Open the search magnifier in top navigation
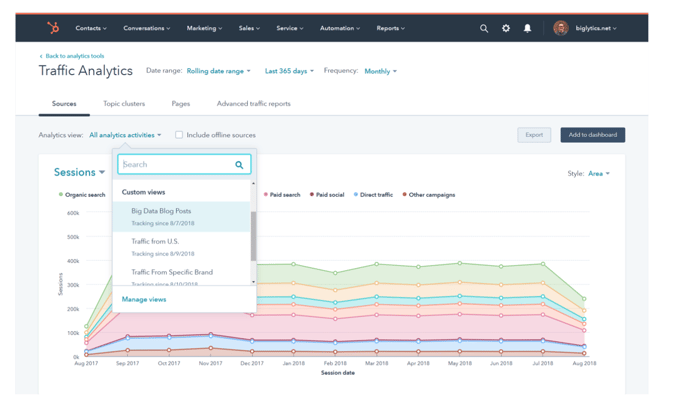Viewport: 690px width, 408px height. pyautogui.click(x=484, y=29)
